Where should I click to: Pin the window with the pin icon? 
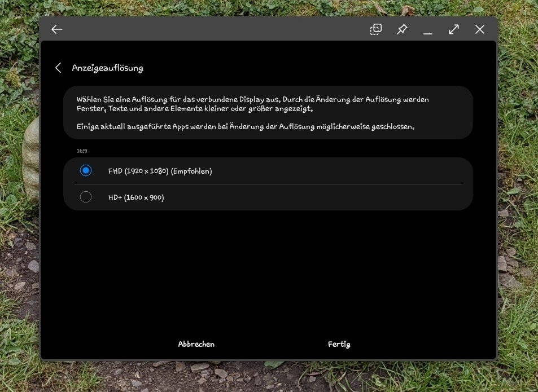[402, 29]
